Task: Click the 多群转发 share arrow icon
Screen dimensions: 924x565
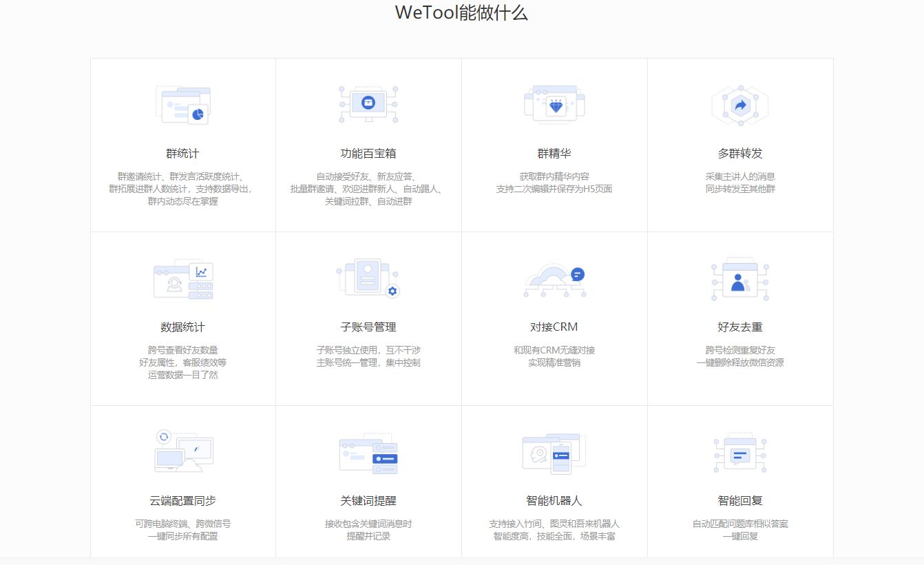Action: [740, 105]
